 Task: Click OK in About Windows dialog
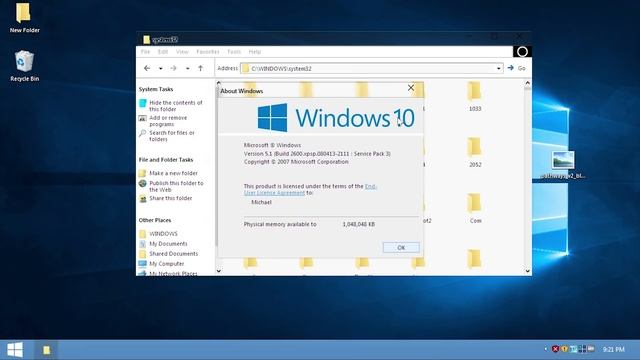click(401, 247)
